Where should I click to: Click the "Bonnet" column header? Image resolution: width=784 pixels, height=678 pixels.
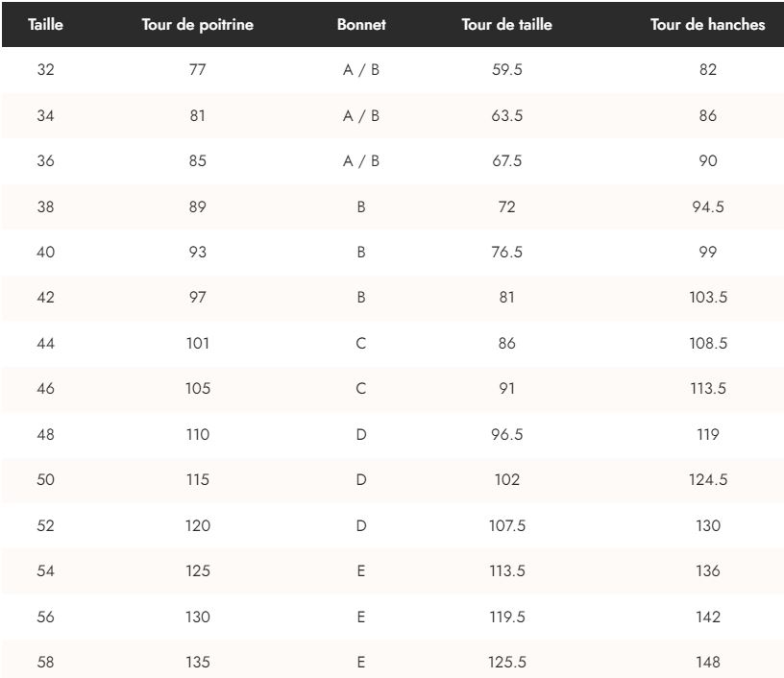[361, 25]
